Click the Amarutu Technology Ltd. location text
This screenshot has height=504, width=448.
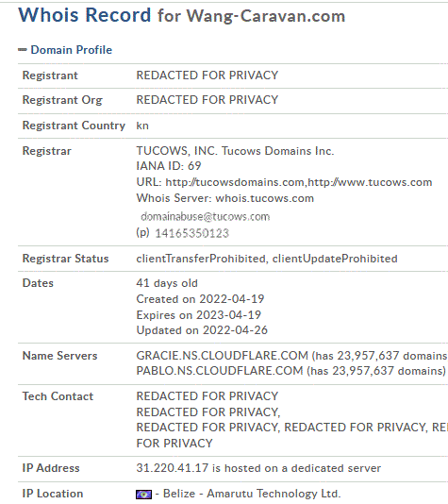pos(274,494)
